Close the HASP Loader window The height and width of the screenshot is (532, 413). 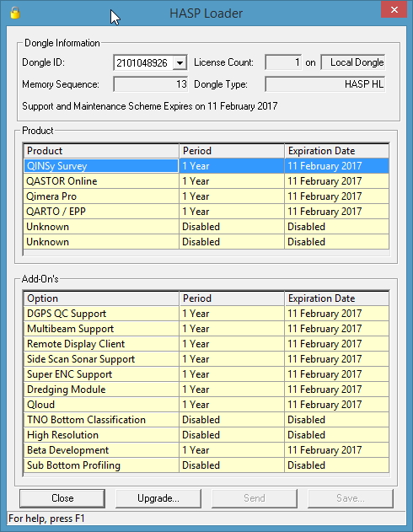pyautogui.click(x=394, y=9)
